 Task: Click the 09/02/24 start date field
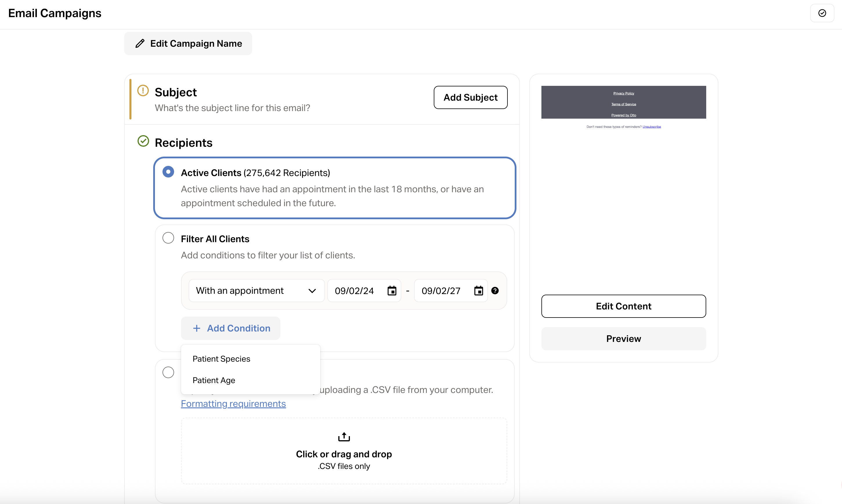click(354, 291)
